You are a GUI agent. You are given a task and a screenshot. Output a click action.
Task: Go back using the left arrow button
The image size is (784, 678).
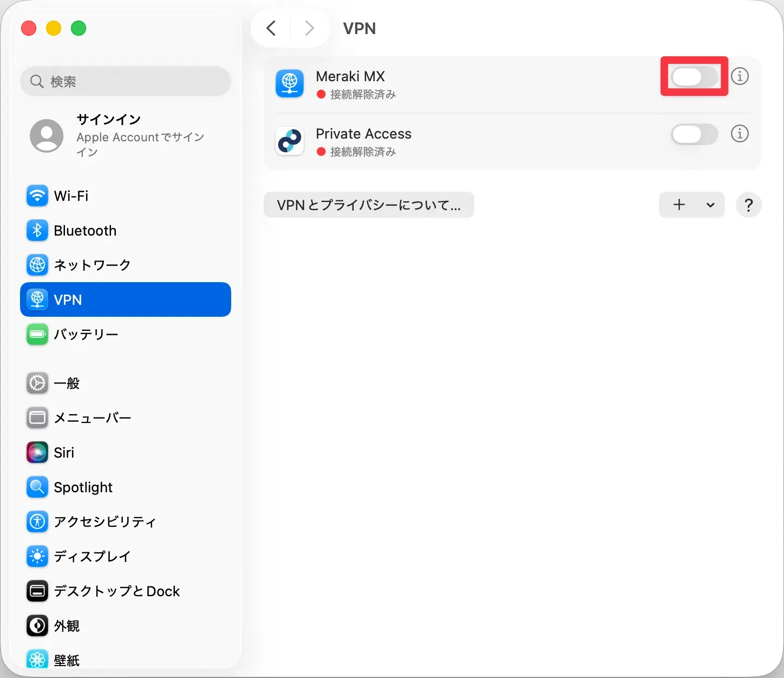coord(271,28)
